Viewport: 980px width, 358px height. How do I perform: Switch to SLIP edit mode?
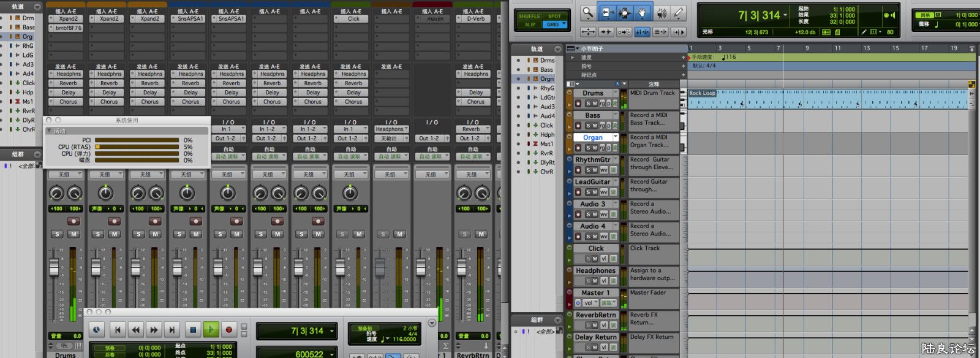[x=529, y=25]
